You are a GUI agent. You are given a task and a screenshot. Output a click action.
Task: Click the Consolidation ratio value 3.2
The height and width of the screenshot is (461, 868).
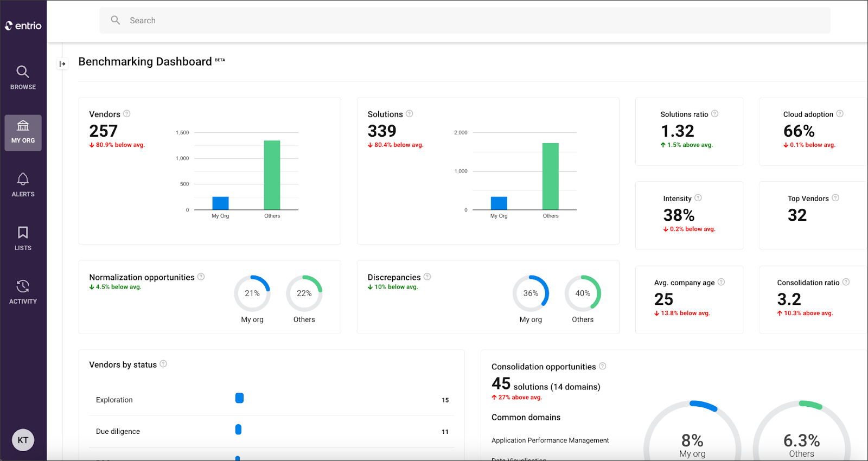pos(789,299)
